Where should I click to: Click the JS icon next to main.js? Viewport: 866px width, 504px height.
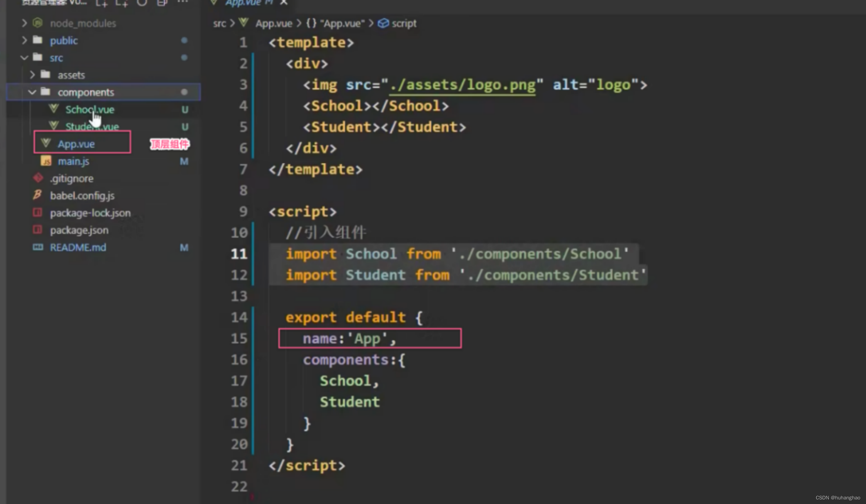click(46, 161)
